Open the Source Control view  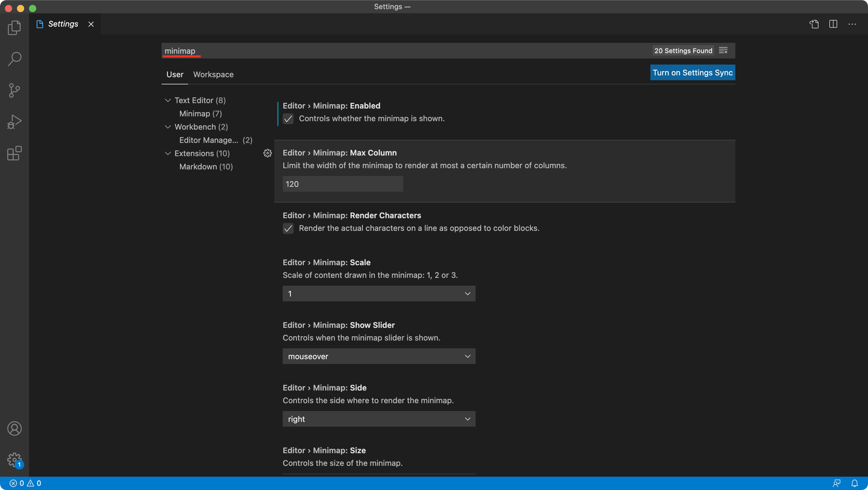pyautogui.click(x=14, y=90)
